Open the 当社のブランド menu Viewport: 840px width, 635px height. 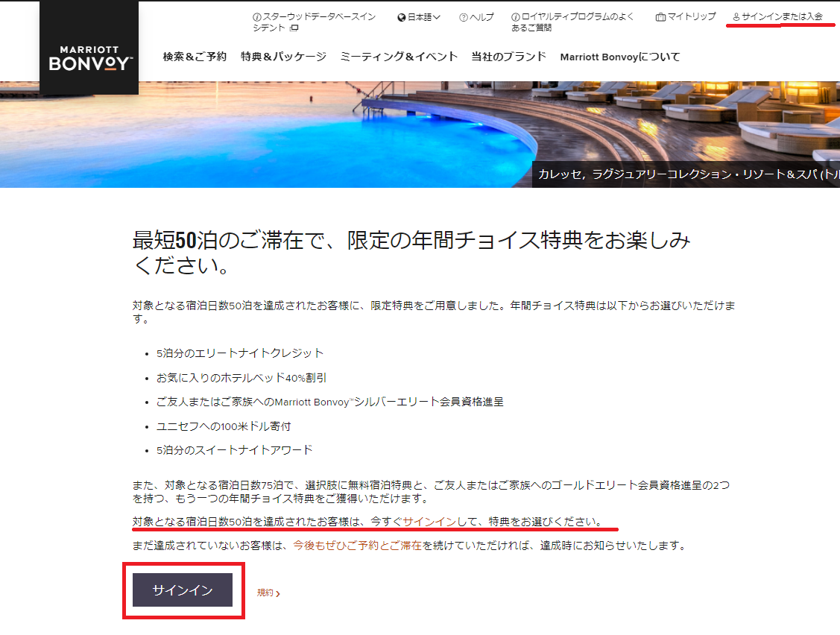coord(508,57)
